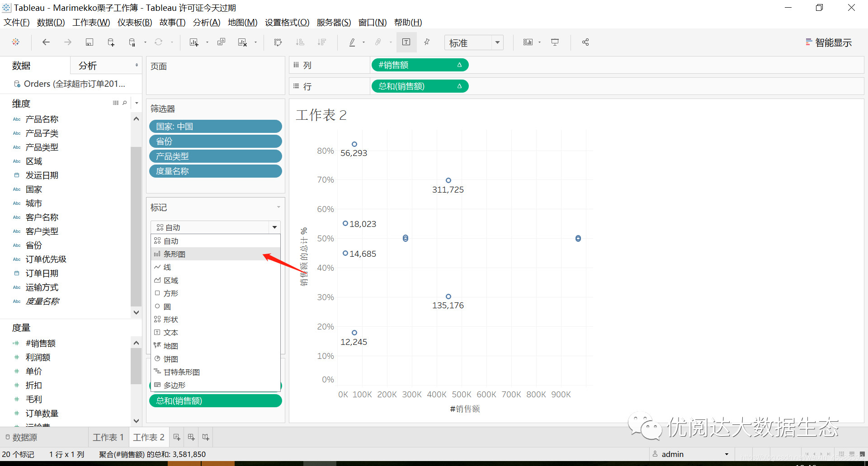Click the dimensions view-as-list icon
This screenshot has width=868, height=466.
116,103
